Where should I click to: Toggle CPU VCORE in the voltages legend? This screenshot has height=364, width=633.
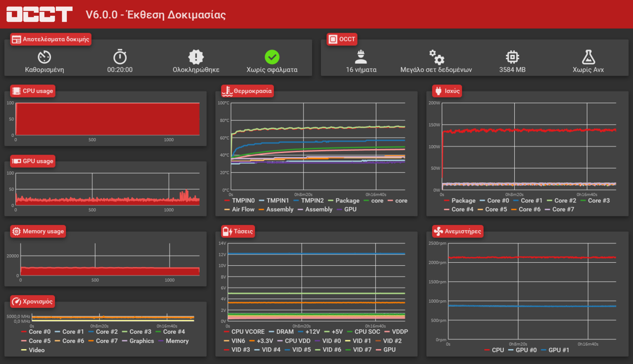click(x=244, y=332)
